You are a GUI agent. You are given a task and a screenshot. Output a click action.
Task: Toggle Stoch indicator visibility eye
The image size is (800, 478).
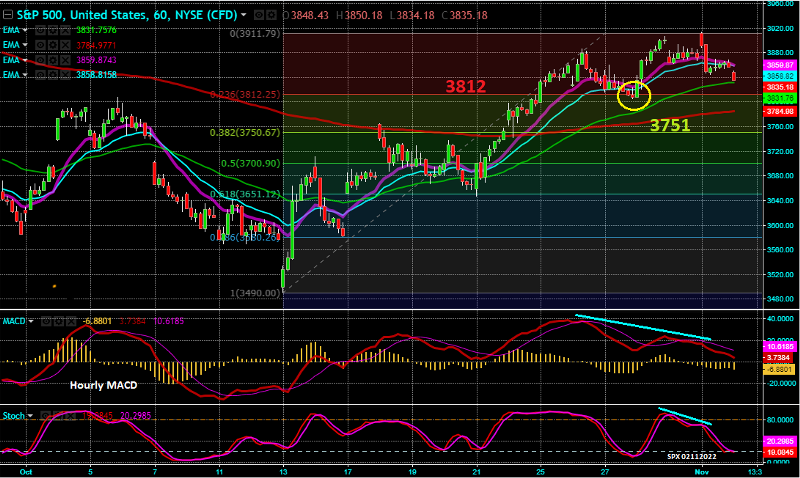click(x=46, y=416)
